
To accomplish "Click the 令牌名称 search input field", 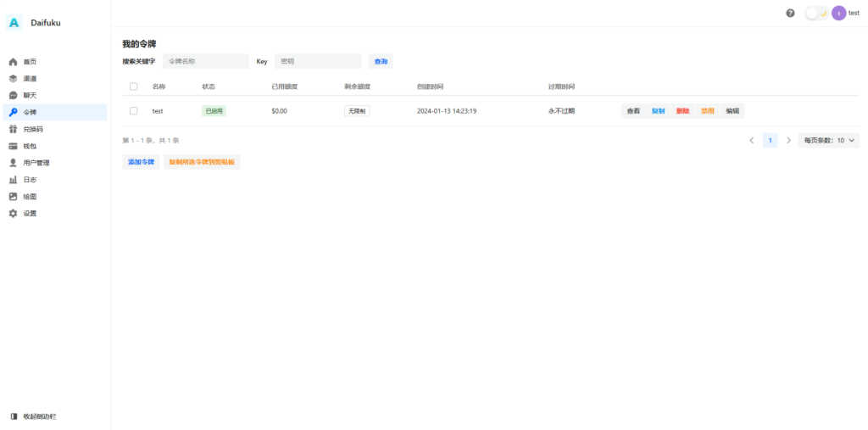I will click(205, 62).
